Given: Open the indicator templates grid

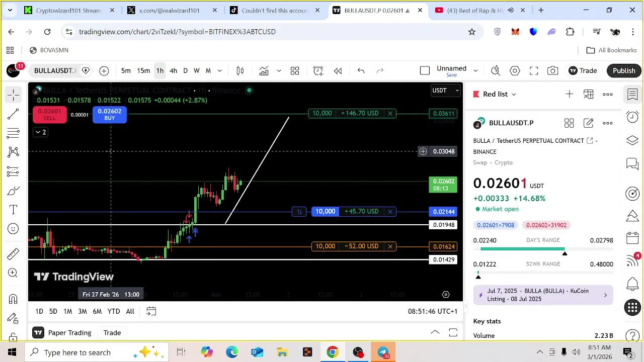Looking at the screenshot, I should coord(295,71).
